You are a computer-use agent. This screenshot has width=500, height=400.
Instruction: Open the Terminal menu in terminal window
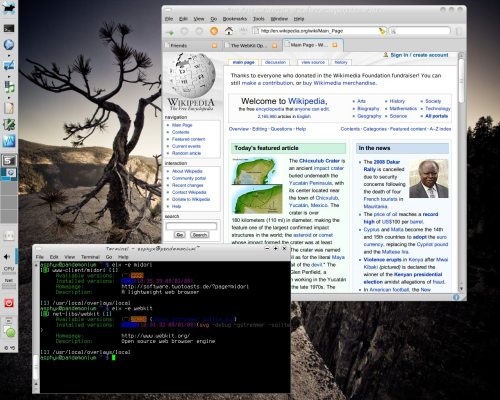pyautogui.click(x=90, y=257)
